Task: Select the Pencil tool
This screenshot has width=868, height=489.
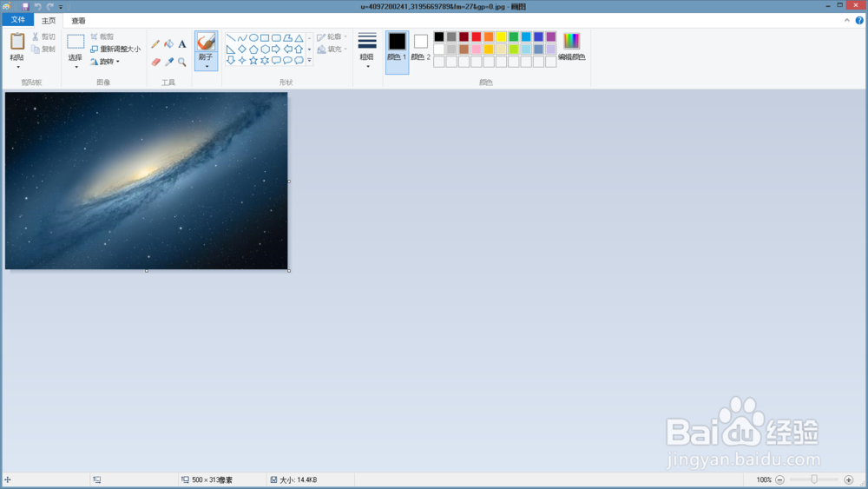Action: (155, 43)
